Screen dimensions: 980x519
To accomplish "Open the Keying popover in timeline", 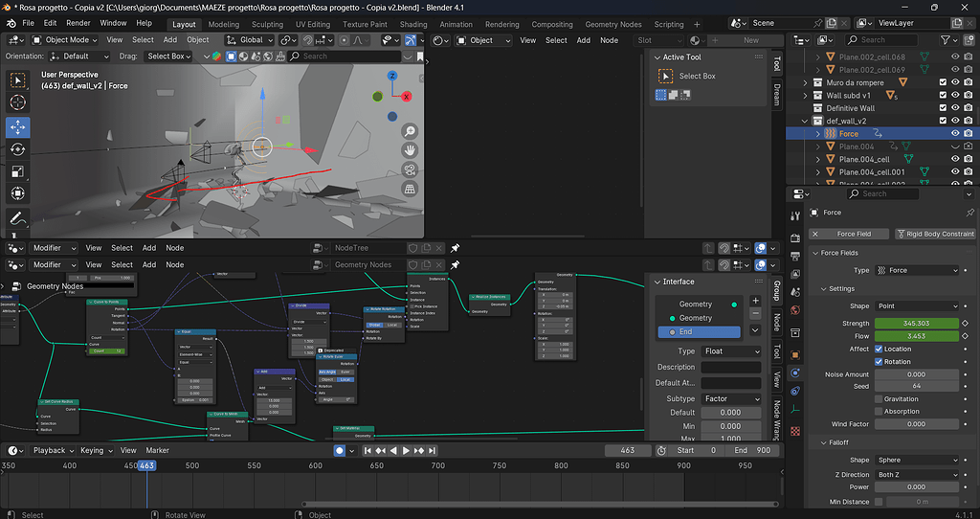I will click(97, 450).
